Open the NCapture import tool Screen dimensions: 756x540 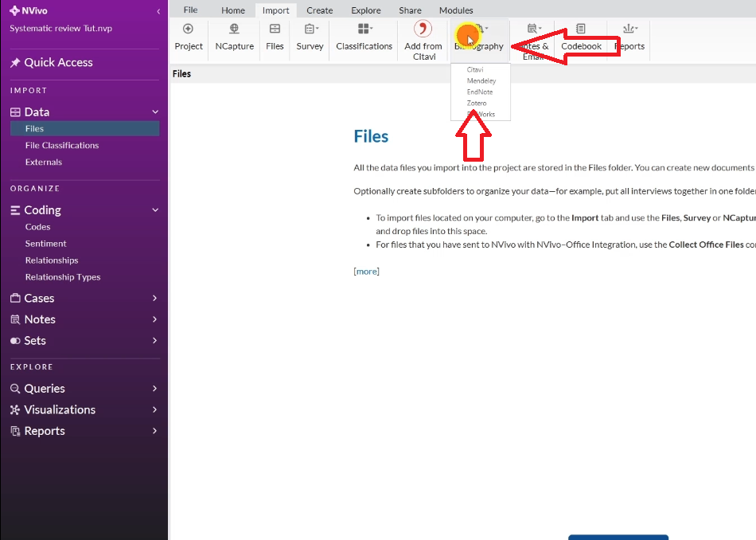click(x=234, y=29)
